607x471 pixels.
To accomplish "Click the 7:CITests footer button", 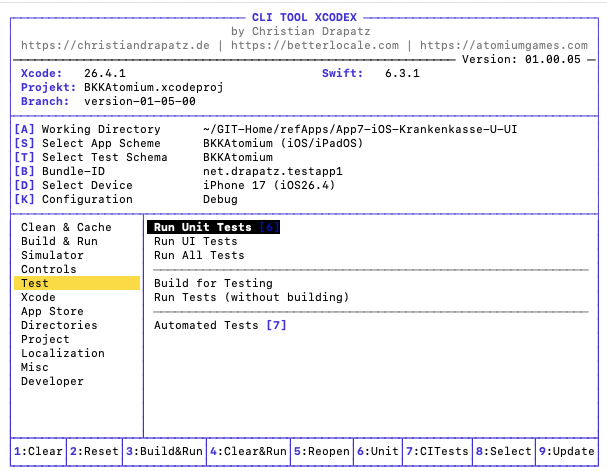I will coord(437,451).
